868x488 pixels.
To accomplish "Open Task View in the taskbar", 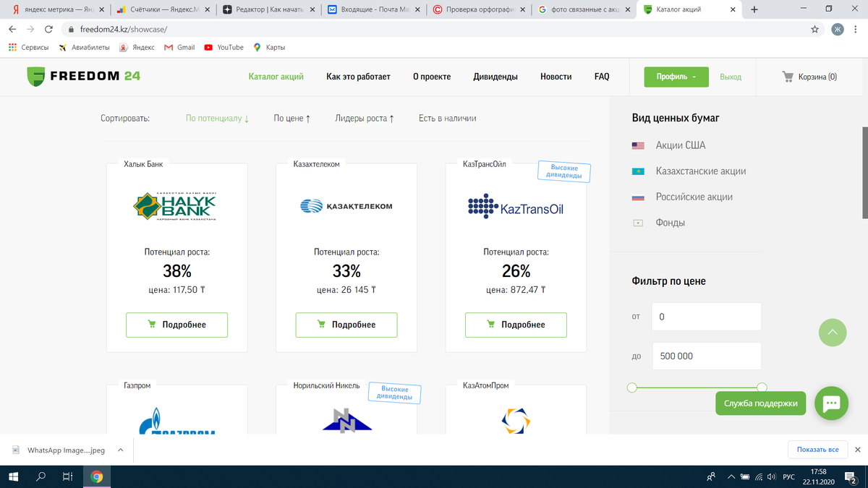I will click(x=67, y=476).
